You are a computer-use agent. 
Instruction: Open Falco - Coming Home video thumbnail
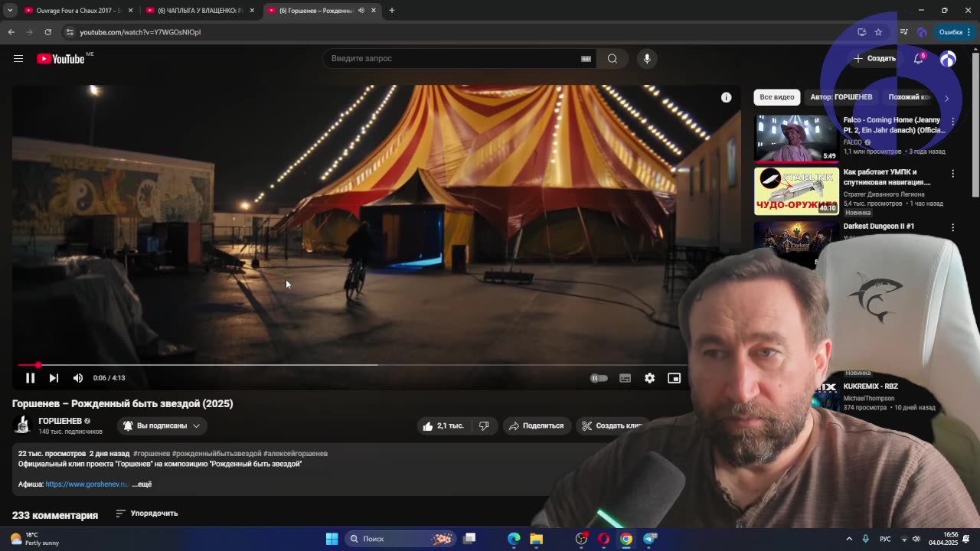point(796,139)
